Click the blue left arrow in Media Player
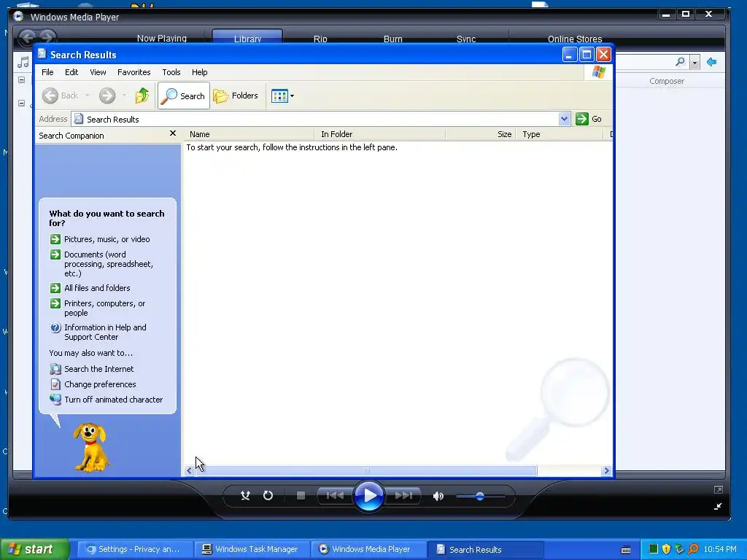 click(x=712, y=62)
